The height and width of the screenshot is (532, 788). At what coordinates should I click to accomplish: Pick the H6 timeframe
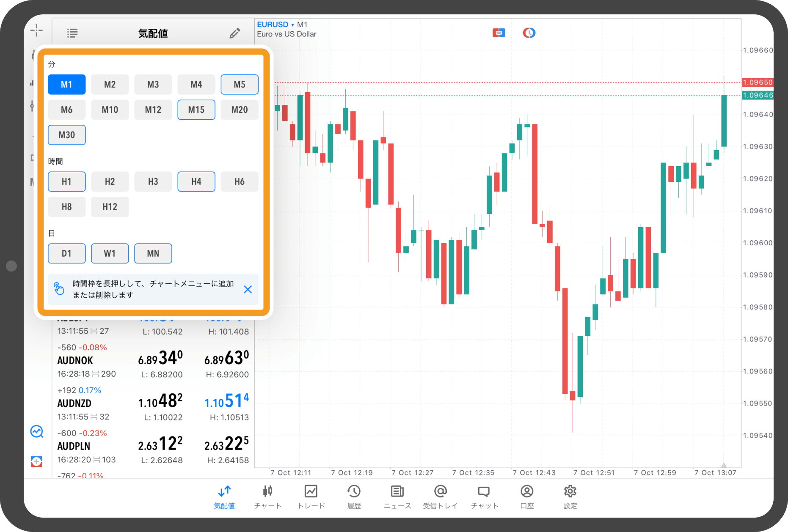[x=239, y=181]
